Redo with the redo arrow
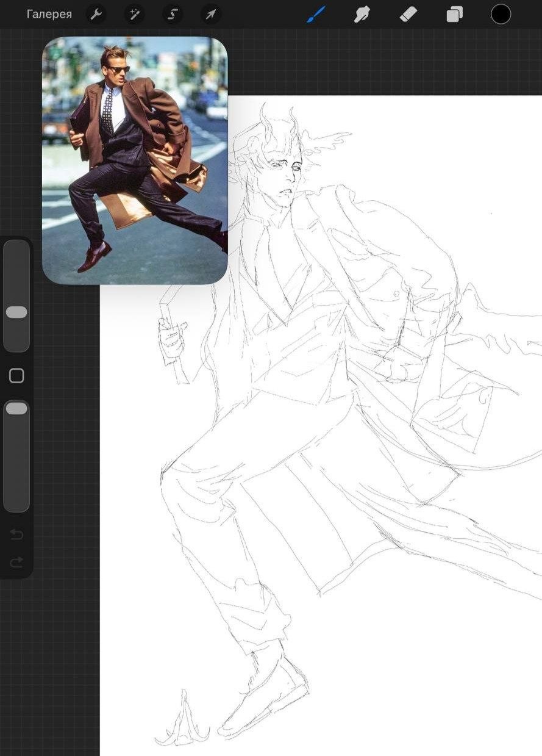542x756 pixels. [16, 562]
